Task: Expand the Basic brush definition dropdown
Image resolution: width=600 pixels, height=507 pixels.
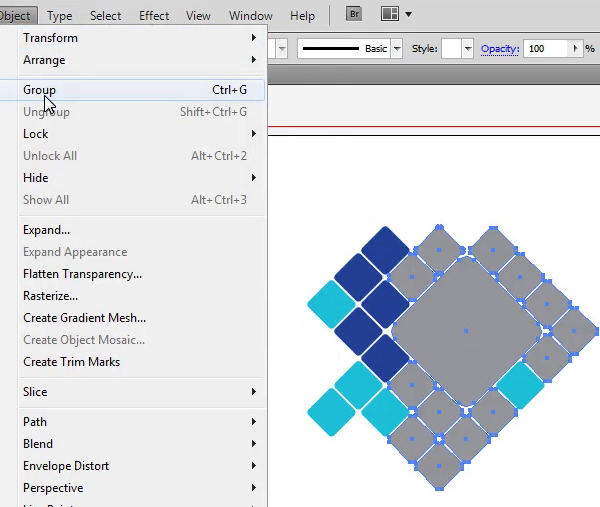Action: coord(397,49)
